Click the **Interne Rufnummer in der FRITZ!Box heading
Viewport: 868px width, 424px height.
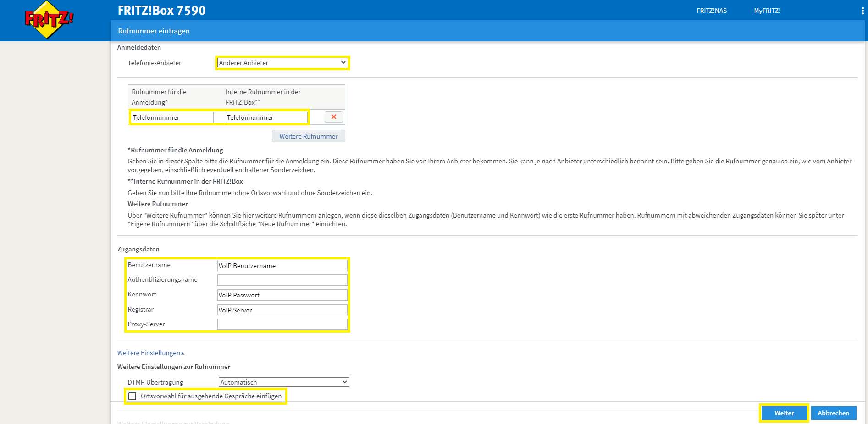point(185,181)
